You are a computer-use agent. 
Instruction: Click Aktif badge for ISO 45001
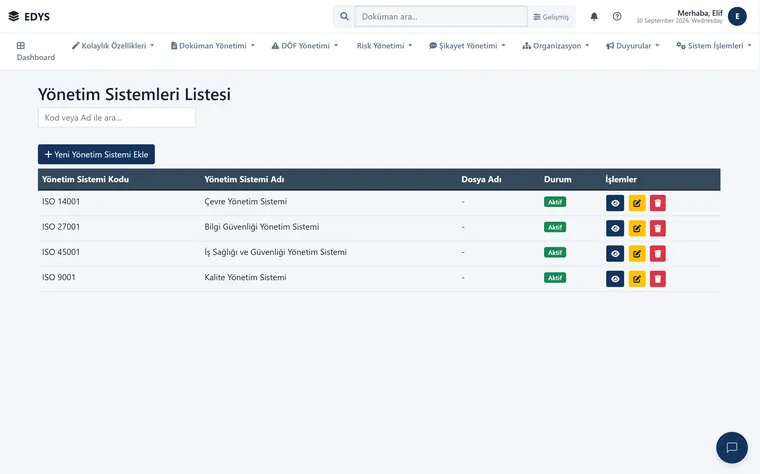(x=555, y=253)
